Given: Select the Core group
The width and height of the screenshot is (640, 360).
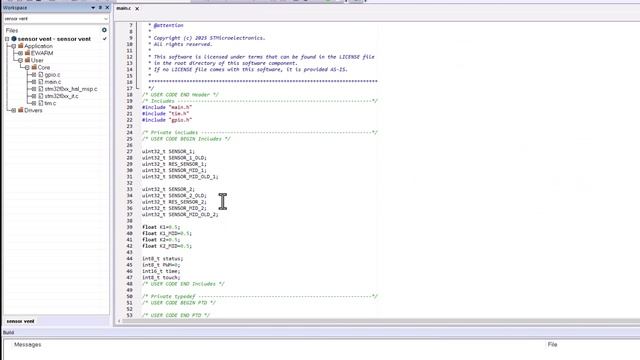Looking at the screenshot, I should 44,67.
